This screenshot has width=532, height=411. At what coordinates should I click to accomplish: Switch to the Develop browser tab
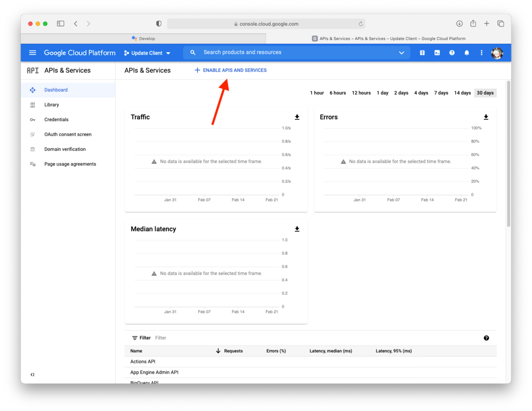point(143,38)
